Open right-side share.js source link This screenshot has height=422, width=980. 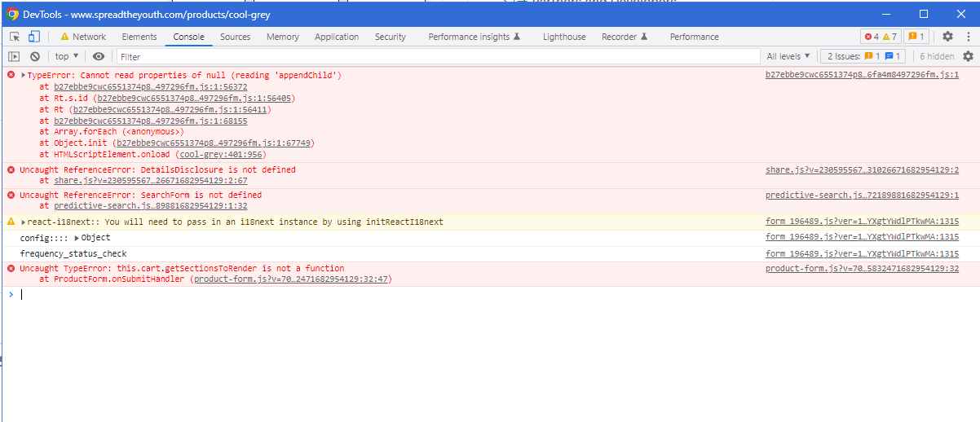pyautogui.click(x=862, y=170)
